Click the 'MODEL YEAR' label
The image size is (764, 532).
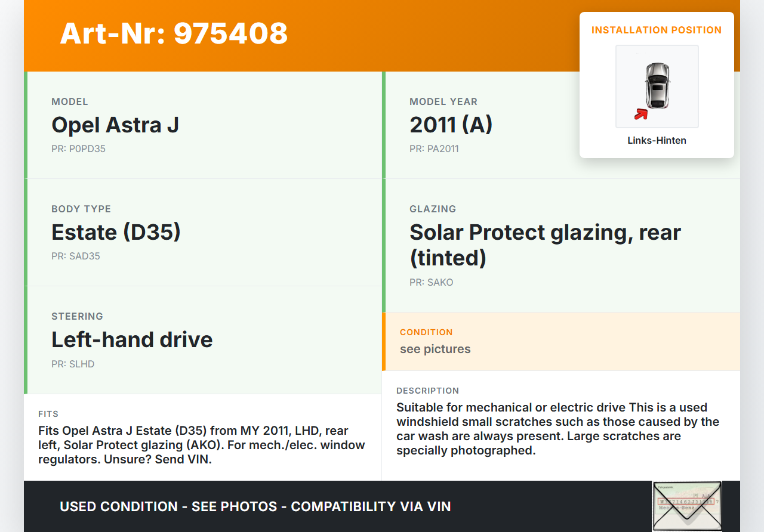point(443,101)
